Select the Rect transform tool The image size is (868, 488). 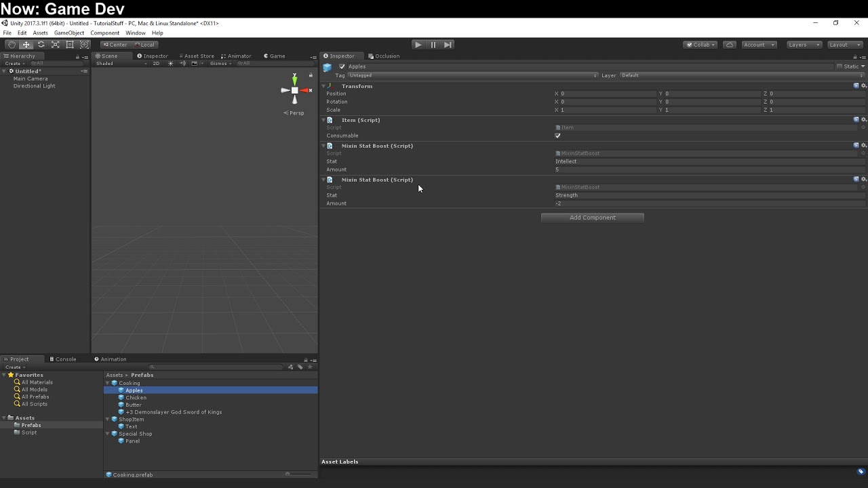pyautogui.click(x=70, y=45)
